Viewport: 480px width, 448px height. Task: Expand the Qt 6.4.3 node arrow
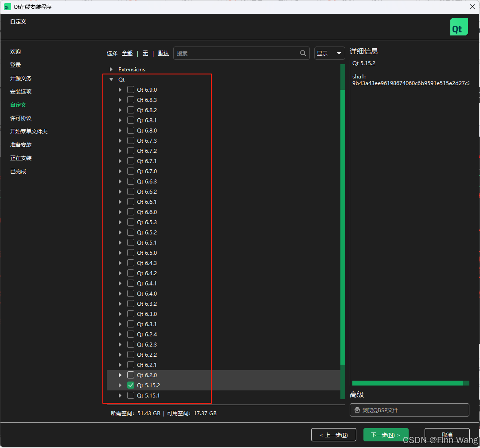pos(120,263)
